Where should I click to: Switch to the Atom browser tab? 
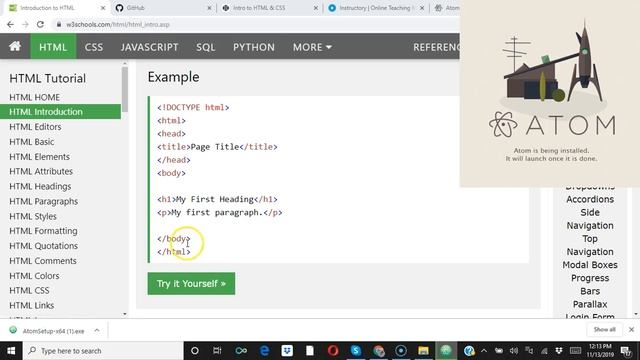pyautogui.click(x=447, y=8)
